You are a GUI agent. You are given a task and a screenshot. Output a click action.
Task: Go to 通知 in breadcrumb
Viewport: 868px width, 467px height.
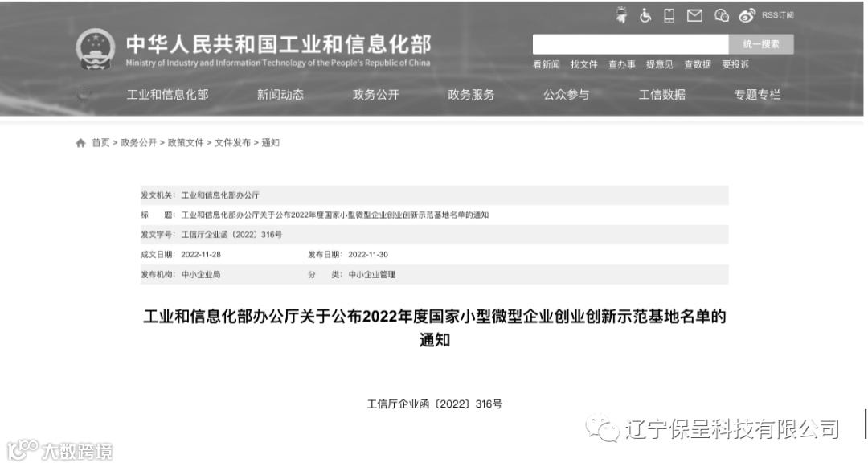click(x=271, y=143)
